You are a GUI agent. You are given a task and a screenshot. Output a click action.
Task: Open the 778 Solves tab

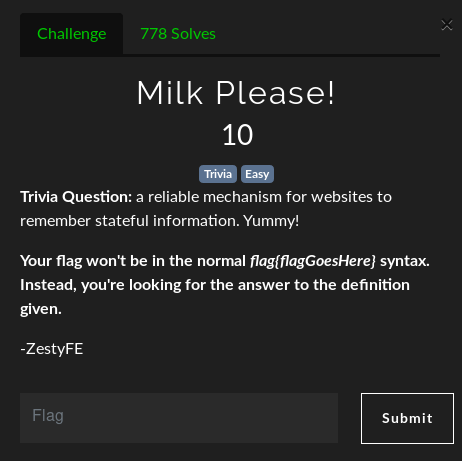(x=178, y=34)
